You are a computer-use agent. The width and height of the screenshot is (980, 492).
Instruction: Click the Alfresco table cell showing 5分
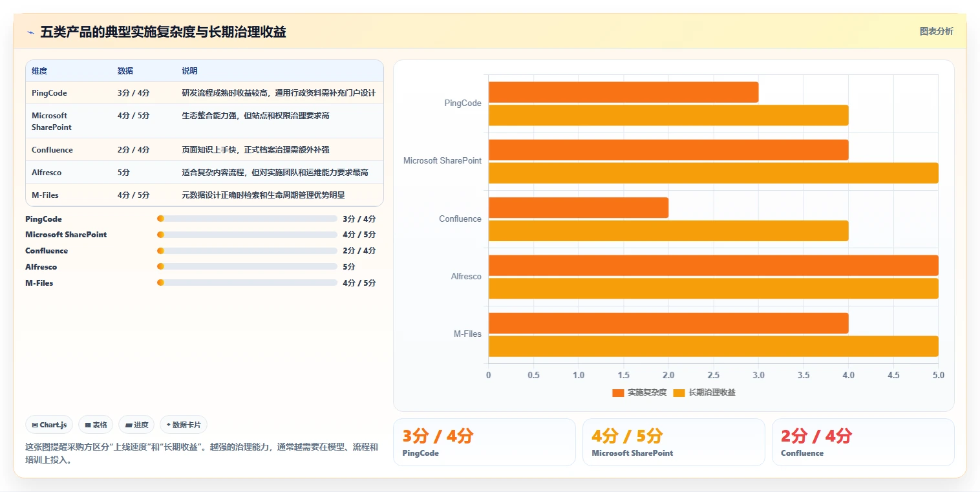point(123,173)
